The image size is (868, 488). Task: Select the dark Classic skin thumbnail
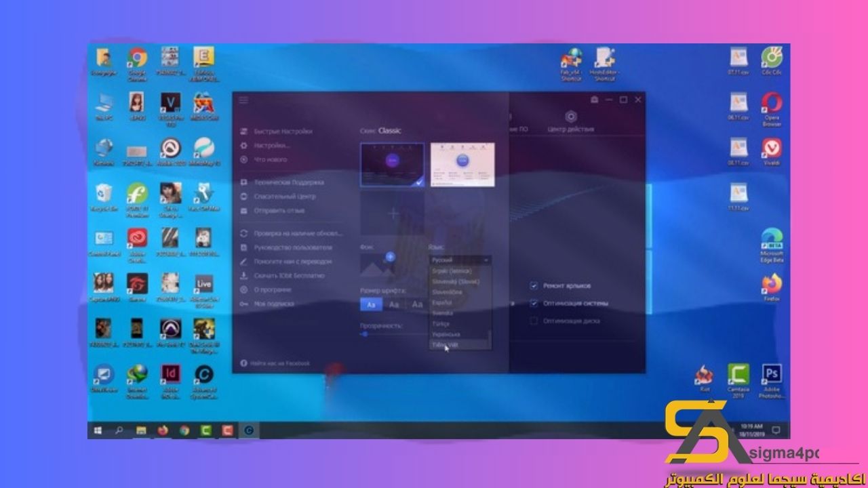(x=393, y=165)
